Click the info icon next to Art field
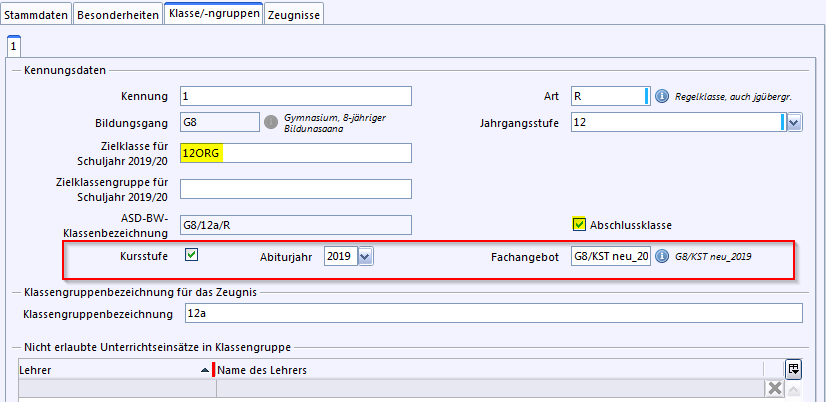The width and height of the screenshot is (826, 402). pos(661,96)
